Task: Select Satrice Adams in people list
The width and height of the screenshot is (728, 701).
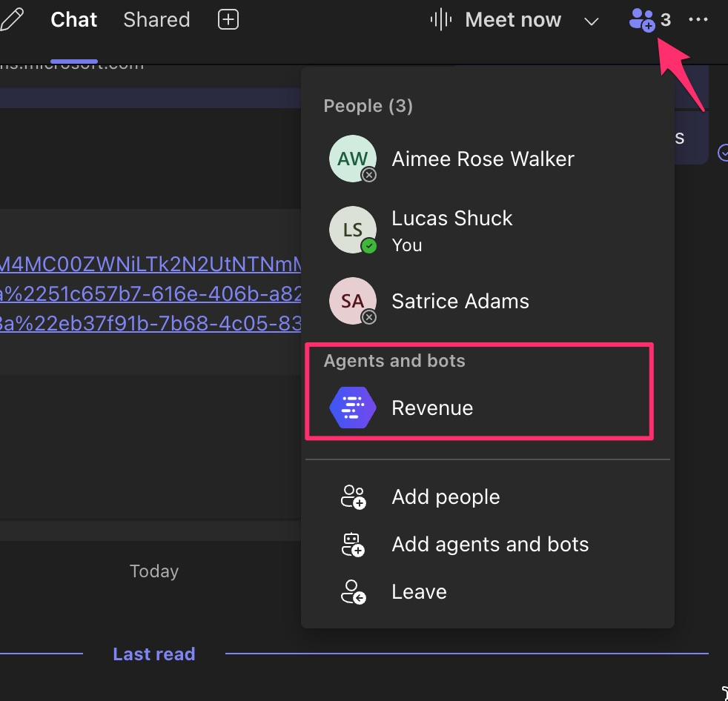Action: tap(460, 302)
